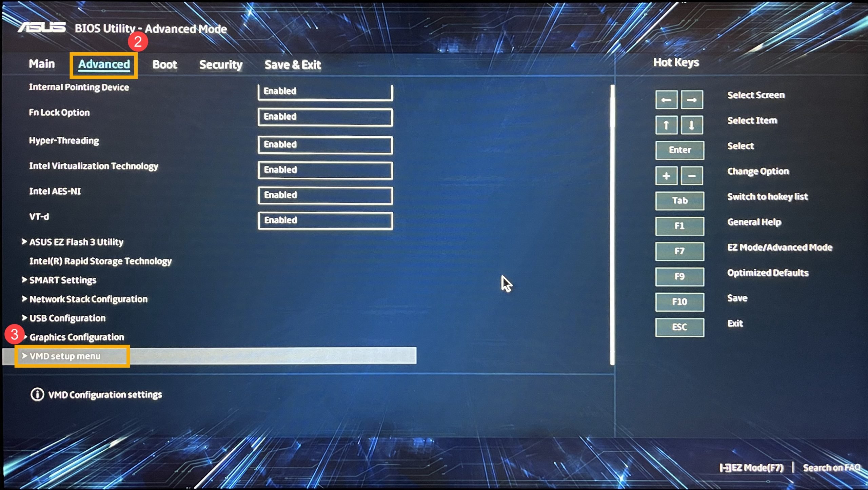Expand the USB Configuration submenu

[x=67, y=318]
